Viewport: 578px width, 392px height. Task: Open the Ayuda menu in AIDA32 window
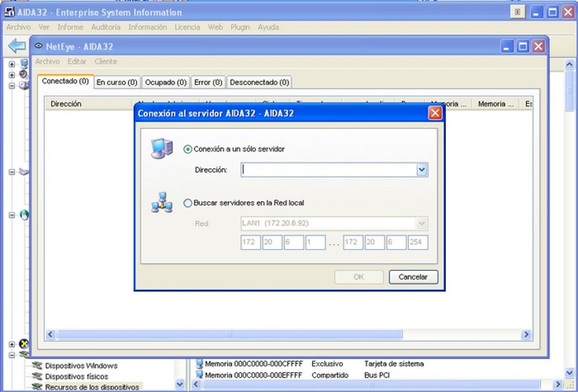point(268,27)
